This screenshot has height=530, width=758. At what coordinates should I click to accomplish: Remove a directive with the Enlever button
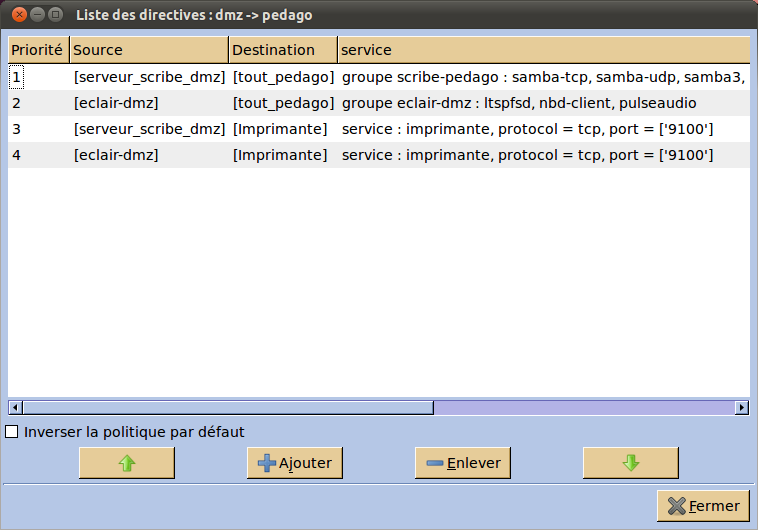[463, 463]
